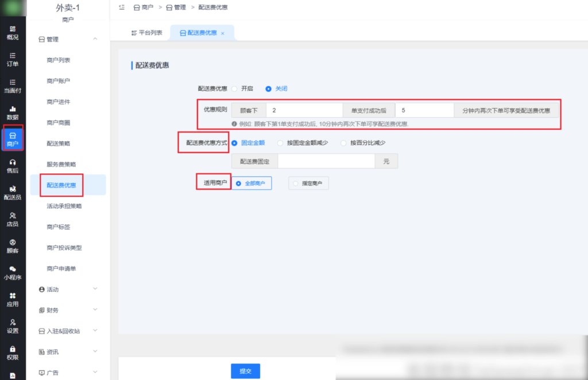Click the 设置 settings icon in sidebar
Viewport: 588px width, 380px height.
pyautogui.click(x=13, y=327)
